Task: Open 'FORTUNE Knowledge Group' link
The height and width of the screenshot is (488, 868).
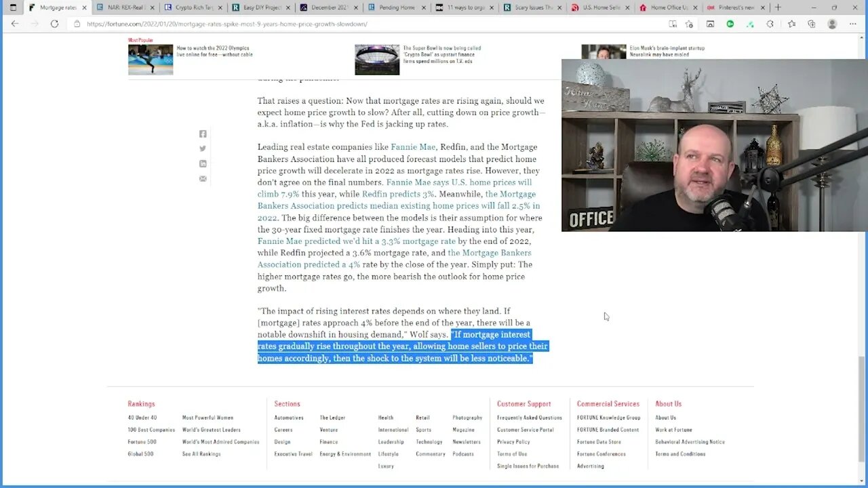Action: pyautogui.click(x=609, y=418)
